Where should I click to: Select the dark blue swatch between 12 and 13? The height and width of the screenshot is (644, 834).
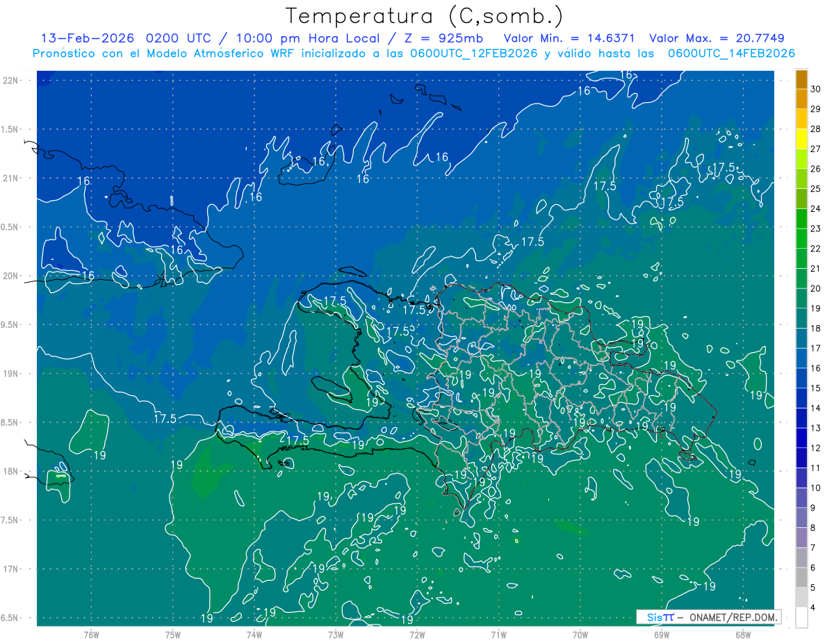(801, 438)
